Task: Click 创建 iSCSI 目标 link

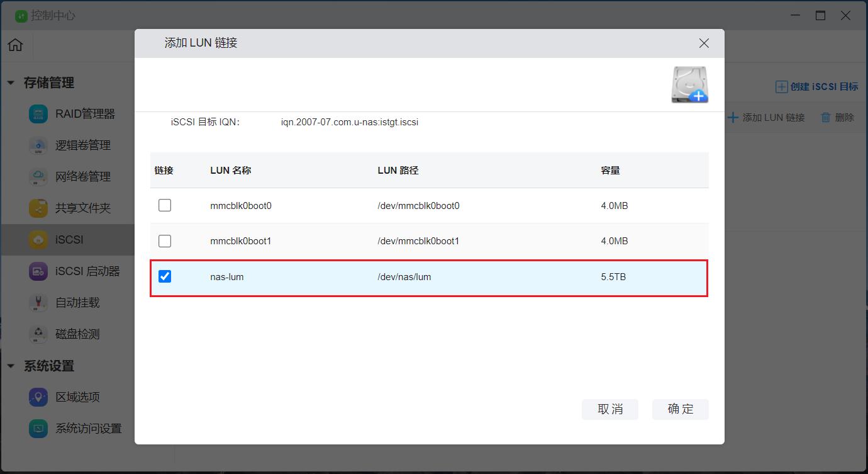Action: (816, 87)
